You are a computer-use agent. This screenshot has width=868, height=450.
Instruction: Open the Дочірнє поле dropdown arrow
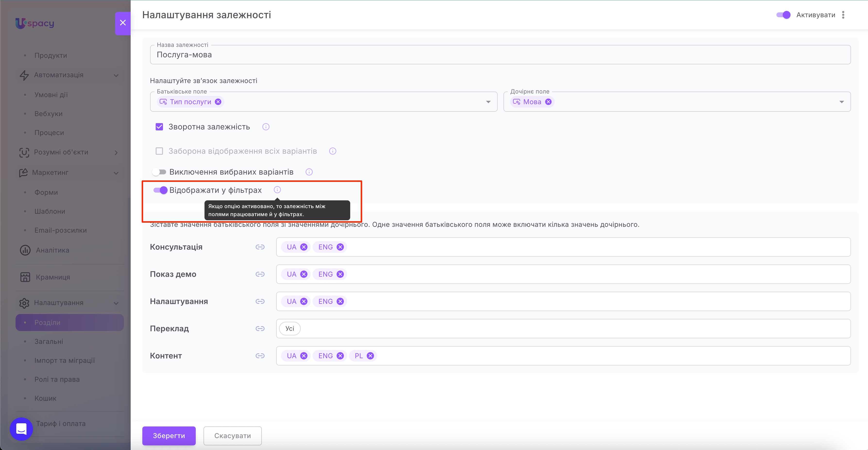841,102
